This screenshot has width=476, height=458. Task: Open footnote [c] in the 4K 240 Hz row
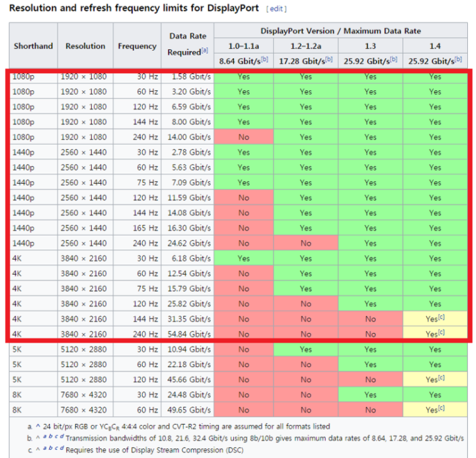point(441,332)
